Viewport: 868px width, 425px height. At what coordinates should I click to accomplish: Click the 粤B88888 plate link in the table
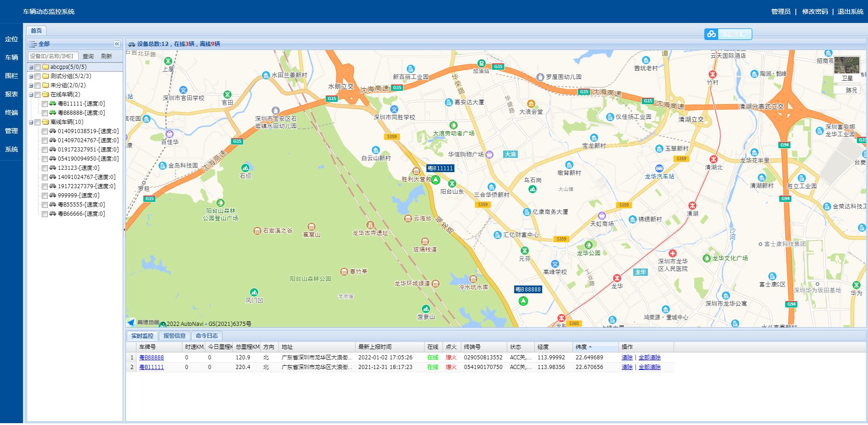[x=151, y=358]
